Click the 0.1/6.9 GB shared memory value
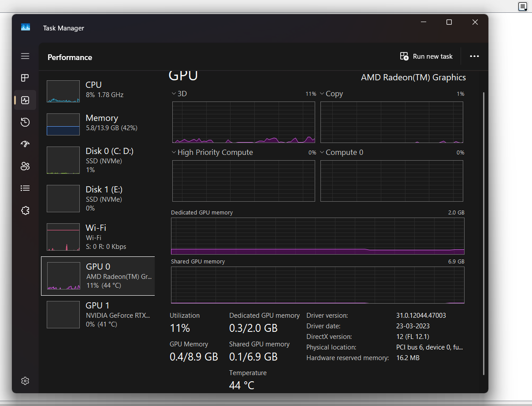This screenshot has width=532, height=406. pyautogui.click(x=253, y=357)
